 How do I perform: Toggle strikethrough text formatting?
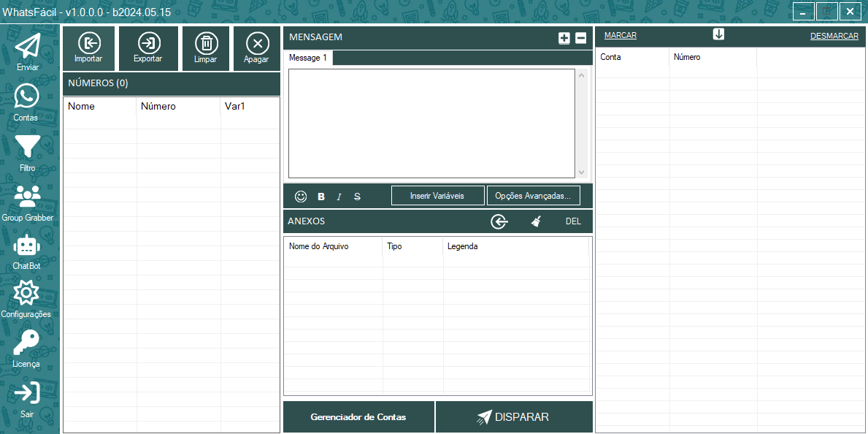tap(357, 197)
